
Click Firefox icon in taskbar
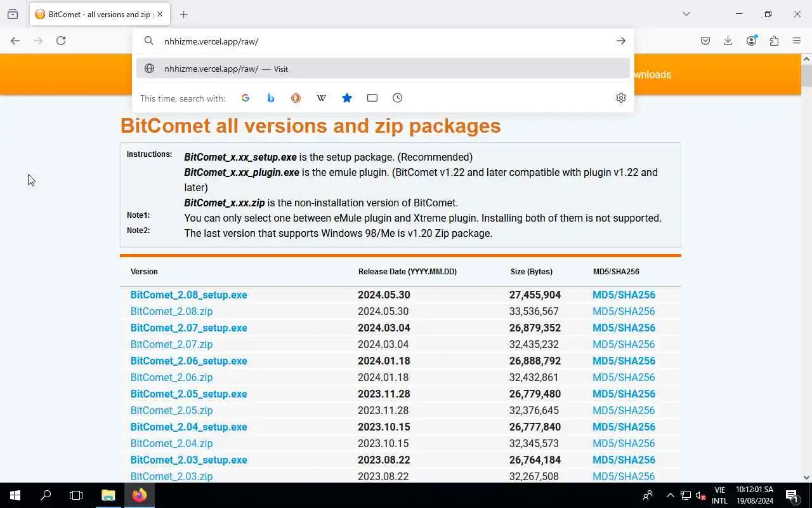tap(140, 495)
